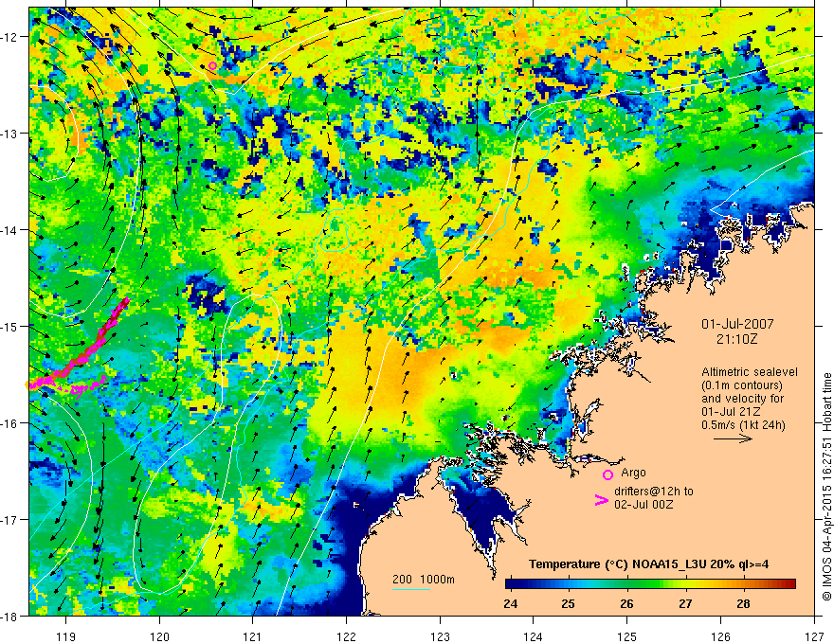Click the '-14' latitude axis label

(x=10, y=230)
